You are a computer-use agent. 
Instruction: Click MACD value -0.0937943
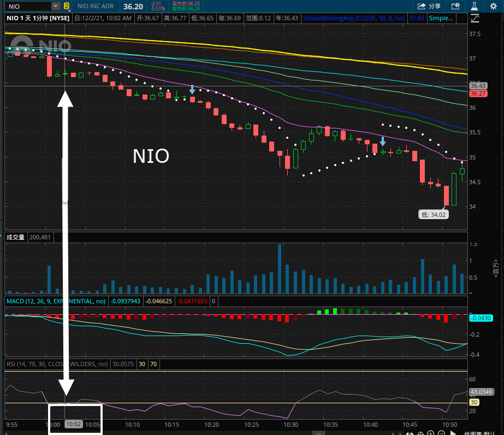coord(126,301)
